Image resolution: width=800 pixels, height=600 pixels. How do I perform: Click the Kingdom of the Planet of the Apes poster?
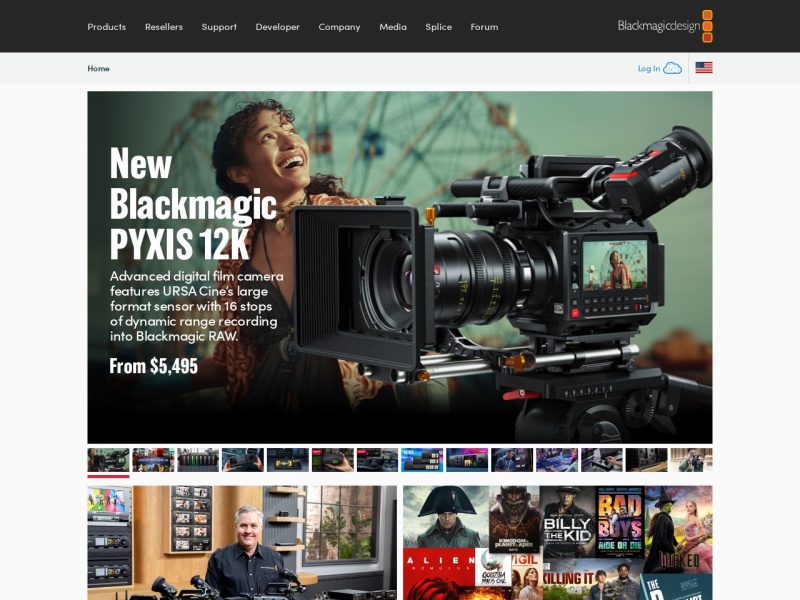(514, 519)
